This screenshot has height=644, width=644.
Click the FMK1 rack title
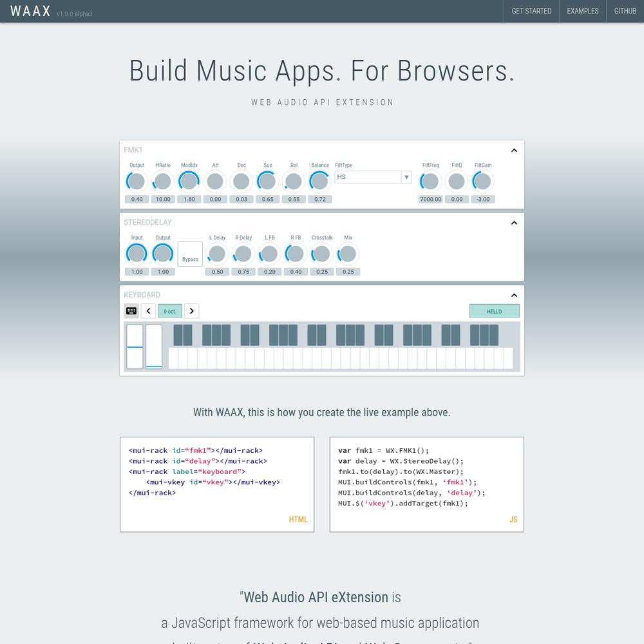click(x=133, y=150)
